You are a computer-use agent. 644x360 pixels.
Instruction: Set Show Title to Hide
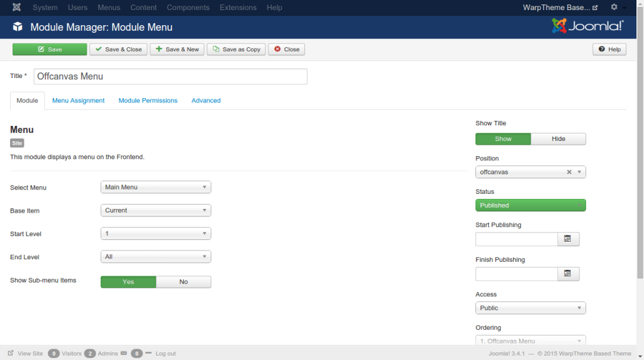click(x=558, y=139)
